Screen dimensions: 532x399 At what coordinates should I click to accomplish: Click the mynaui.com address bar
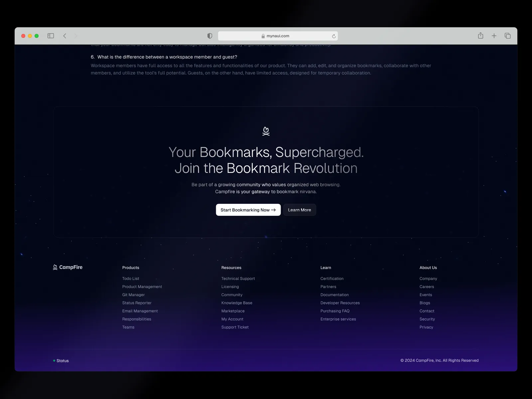click(278, 36)
